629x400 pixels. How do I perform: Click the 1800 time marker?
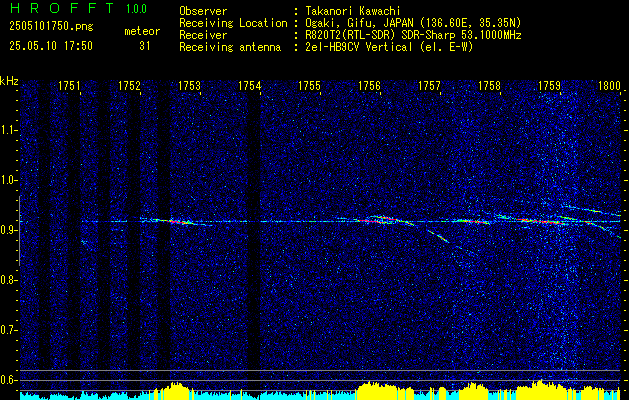click(609, 85)
